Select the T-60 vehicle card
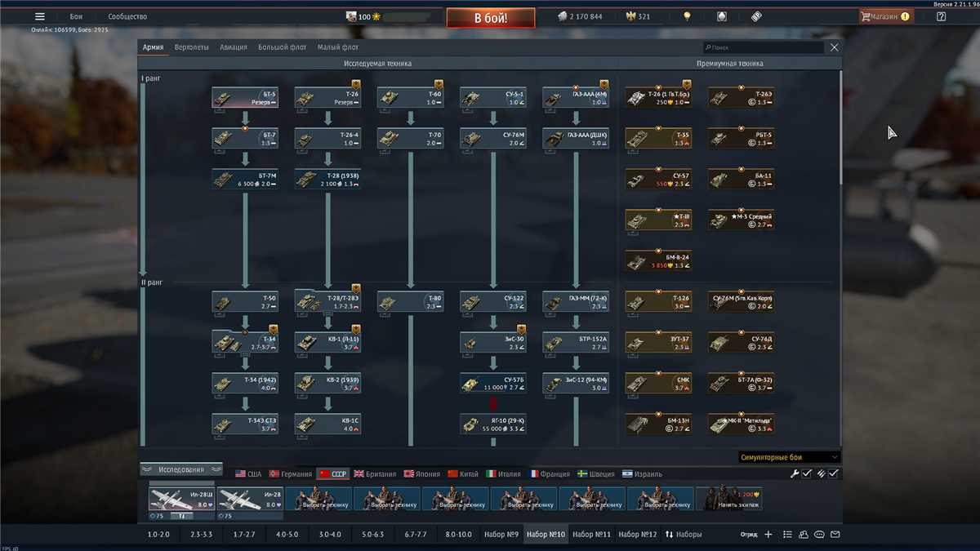The image size is (980, 551). pos(411,98)
